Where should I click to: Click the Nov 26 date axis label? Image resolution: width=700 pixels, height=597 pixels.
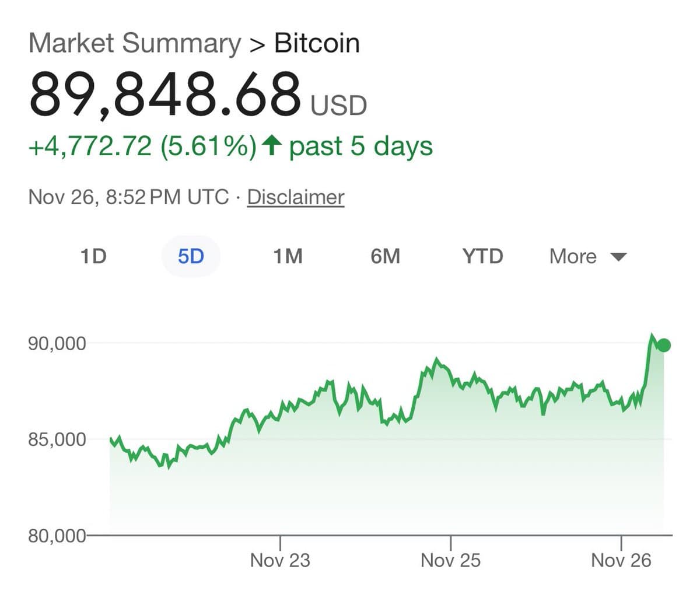621,560
